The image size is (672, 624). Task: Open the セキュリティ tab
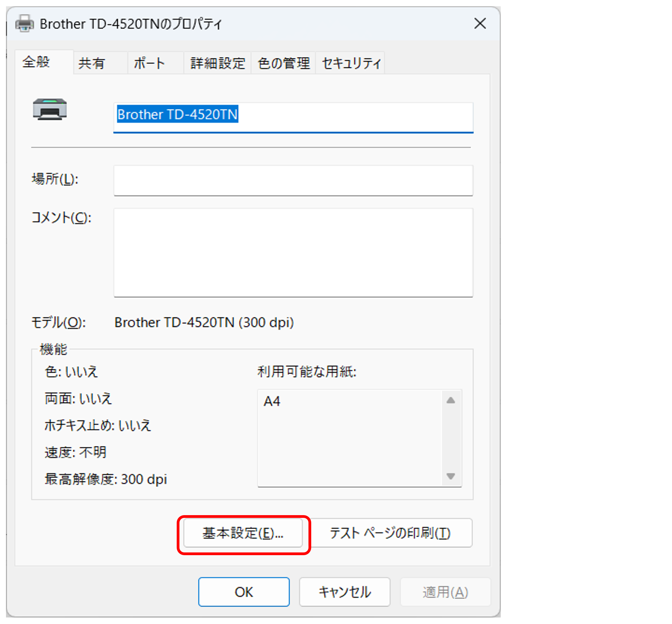point(351,63)
